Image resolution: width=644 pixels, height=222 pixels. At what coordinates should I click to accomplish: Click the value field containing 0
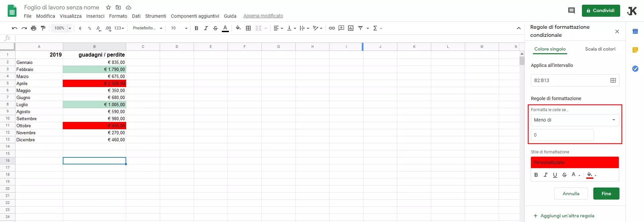click(562, 135)
